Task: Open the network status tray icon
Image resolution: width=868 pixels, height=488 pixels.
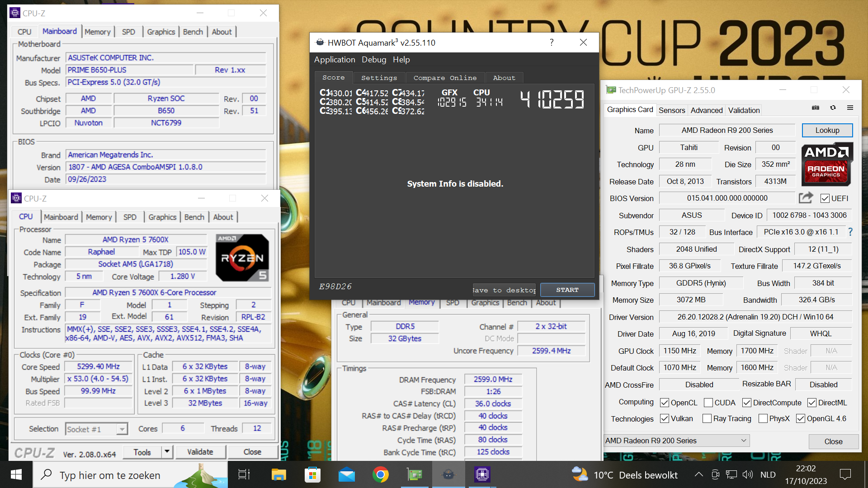Action: (731, 474)
